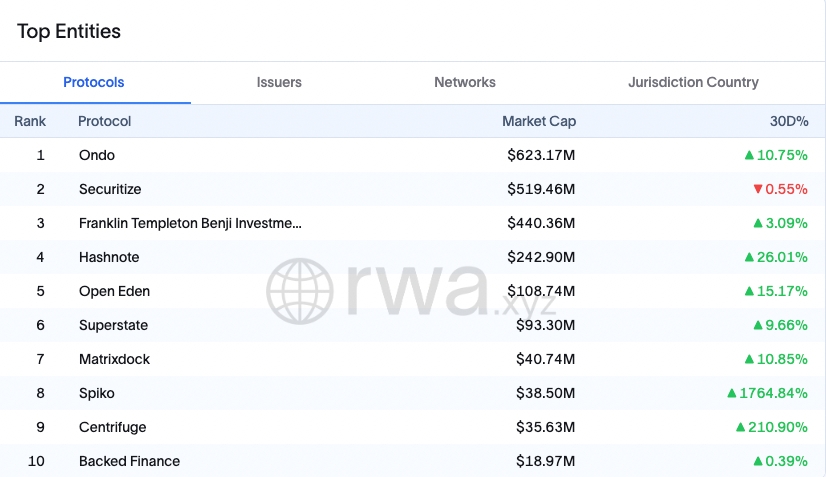View the Jurisdiction Country tab
826x477 pixels.
(x=693, y=82)
